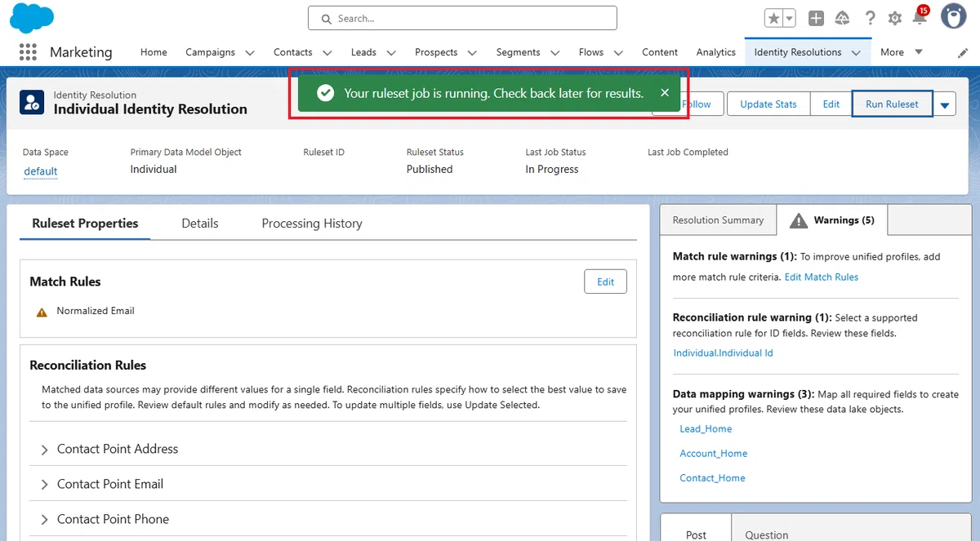Screen dimensions: 980x541
Task: Click the pencil edit navigation icon
Action: 963,52
